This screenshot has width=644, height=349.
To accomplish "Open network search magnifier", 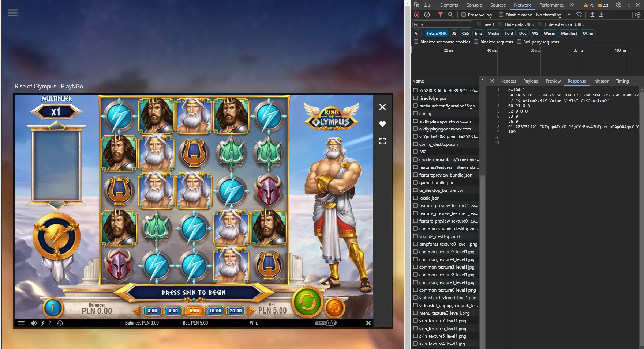I will 451,15.
